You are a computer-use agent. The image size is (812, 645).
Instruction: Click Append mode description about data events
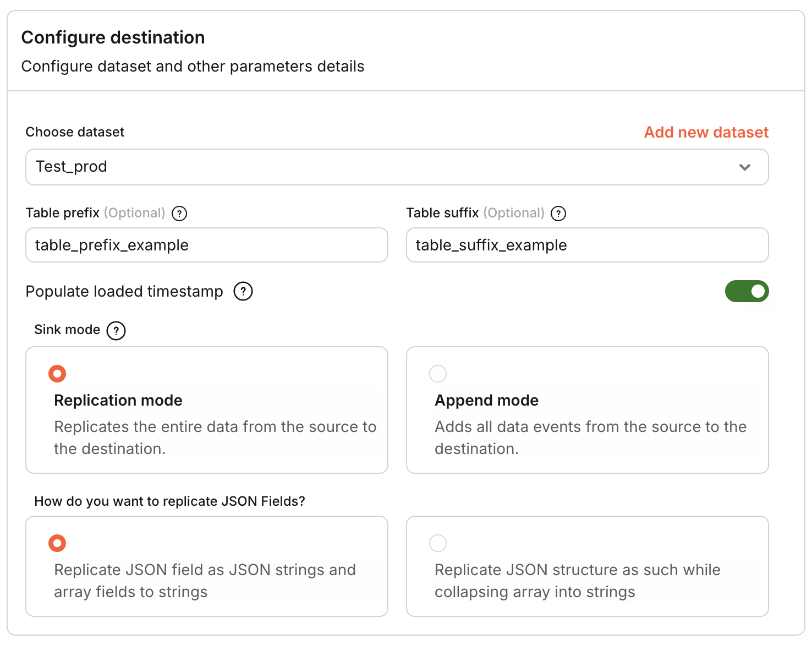tap(590, 438)
